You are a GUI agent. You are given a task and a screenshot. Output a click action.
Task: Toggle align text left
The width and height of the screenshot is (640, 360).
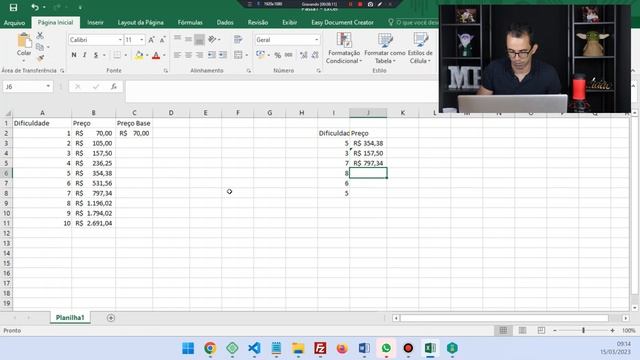click(x=177, y=55)
